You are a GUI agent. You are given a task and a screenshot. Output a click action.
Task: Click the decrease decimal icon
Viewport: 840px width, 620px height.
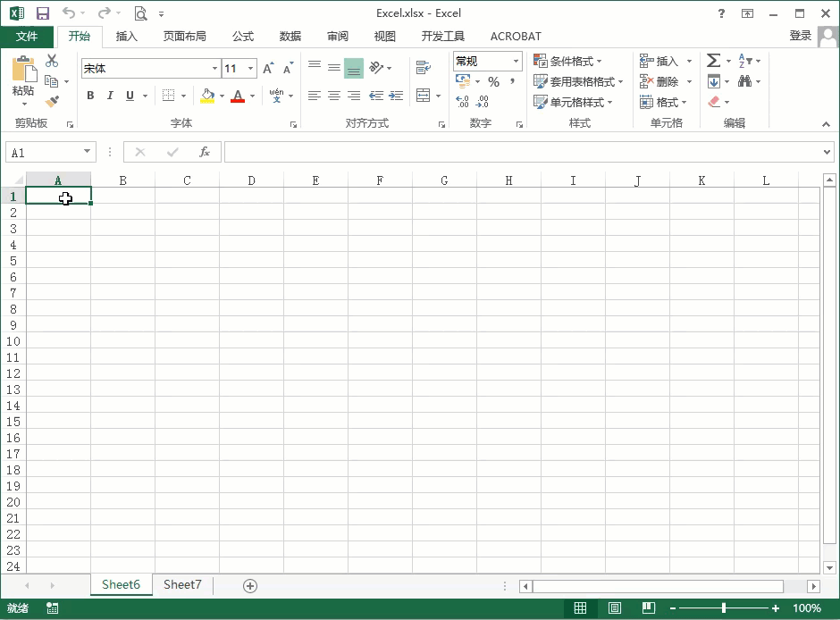pos(483,101)
